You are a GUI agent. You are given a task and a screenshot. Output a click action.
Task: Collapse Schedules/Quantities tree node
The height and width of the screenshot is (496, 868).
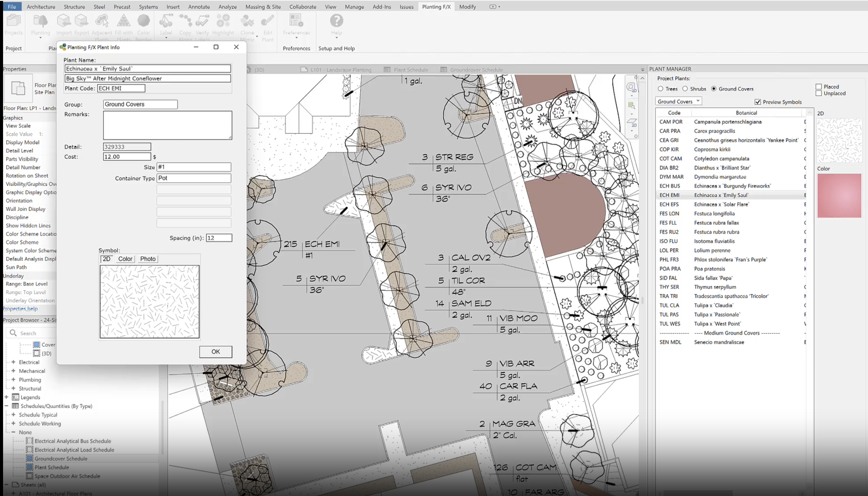tap(6, 406)
